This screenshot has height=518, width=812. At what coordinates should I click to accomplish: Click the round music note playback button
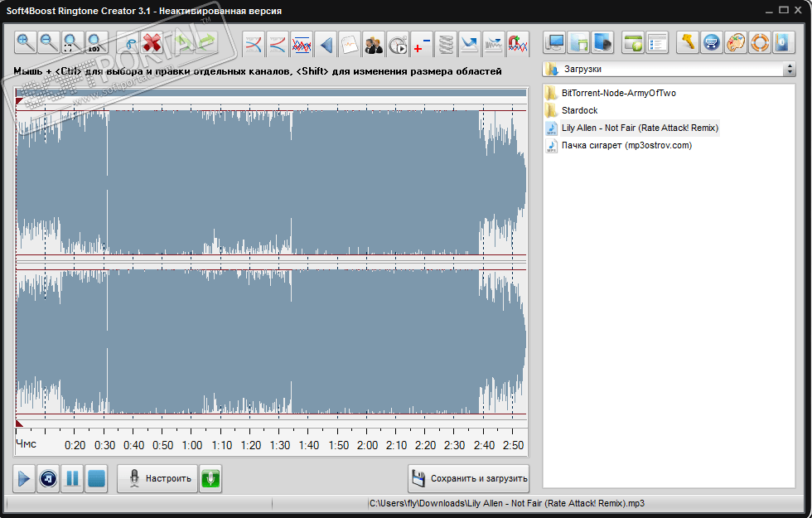(48, 479)
